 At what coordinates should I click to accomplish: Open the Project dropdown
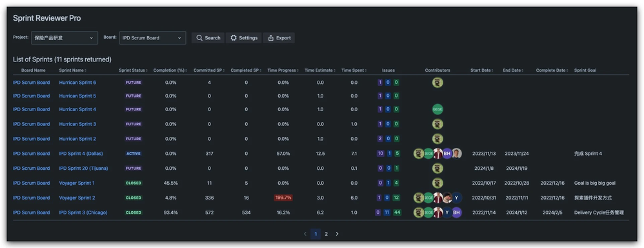[x=65, y=38]
